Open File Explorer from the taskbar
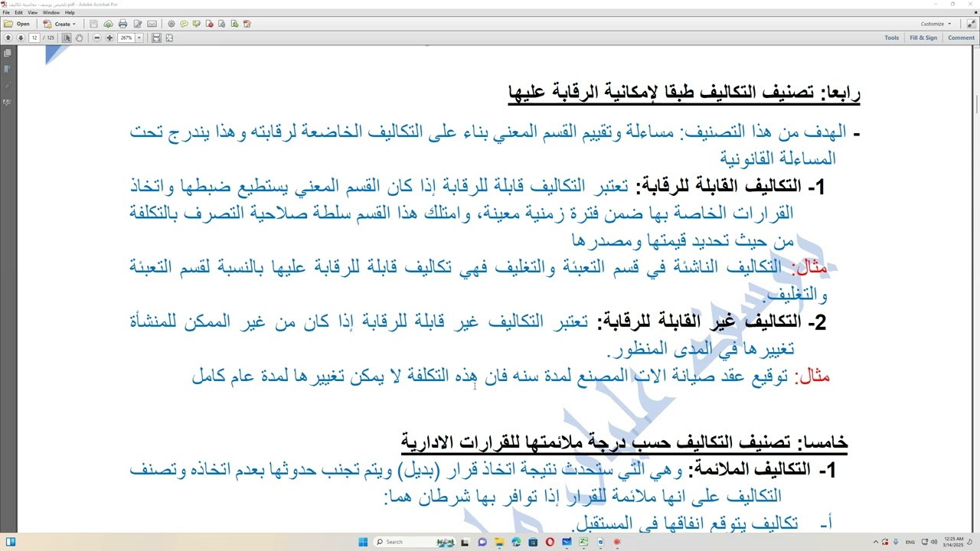This screenshot has width=980, height=551. [x=499, y=542]
